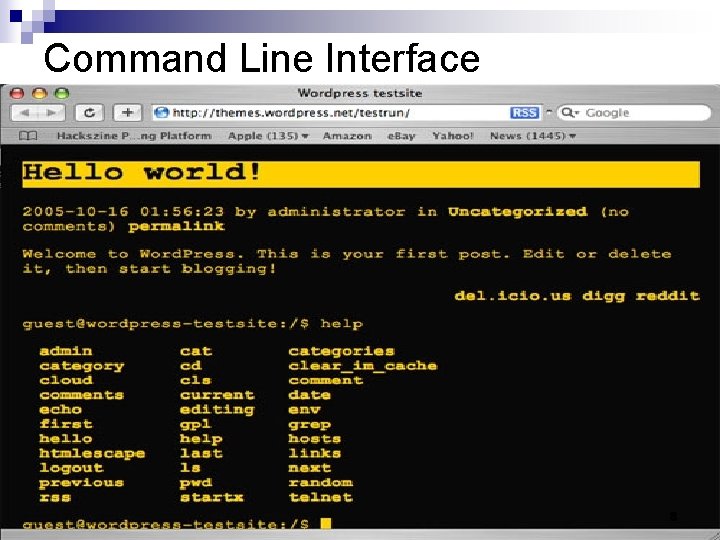Open the Uncategorized category link
The image size is (720, 540).
pos(518,212)
